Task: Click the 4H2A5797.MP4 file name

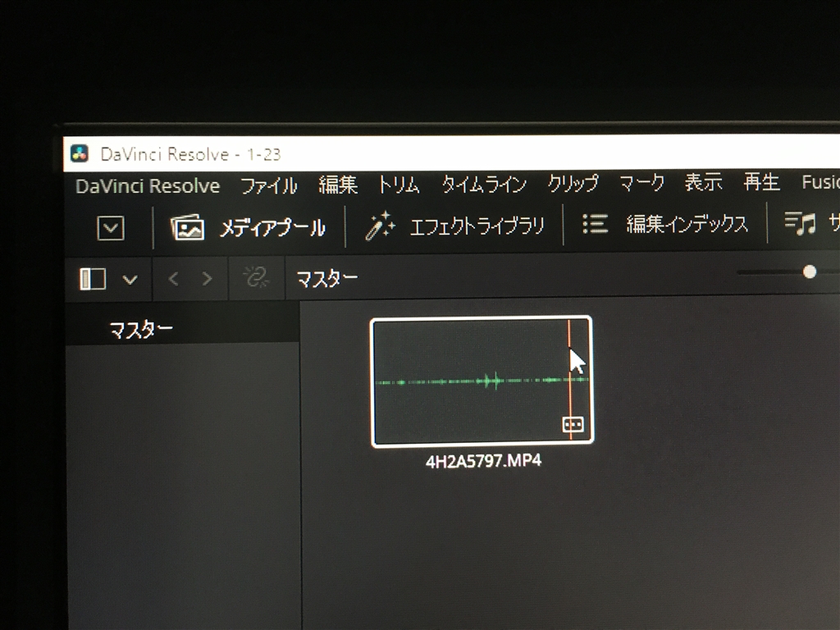Action: click(483, 461)
